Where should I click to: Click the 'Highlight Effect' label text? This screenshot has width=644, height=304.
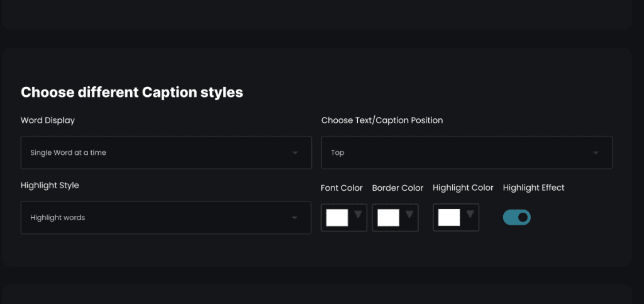[533, 188]
